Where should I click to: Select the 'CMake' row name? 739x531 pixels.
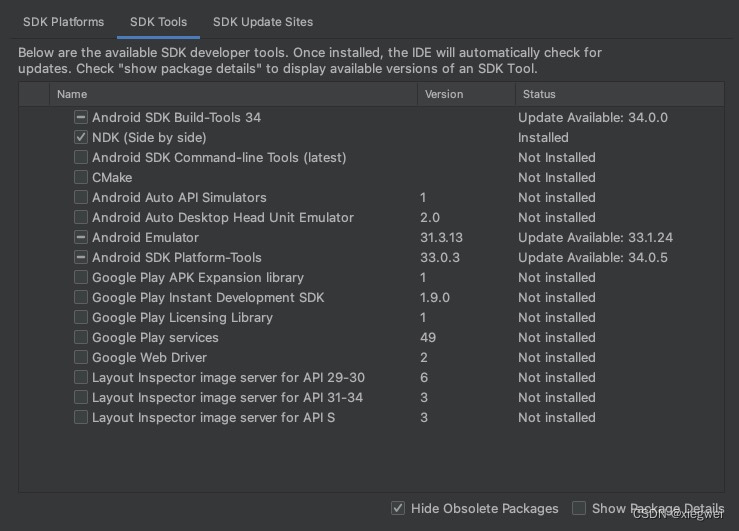(x=112, y=178)
